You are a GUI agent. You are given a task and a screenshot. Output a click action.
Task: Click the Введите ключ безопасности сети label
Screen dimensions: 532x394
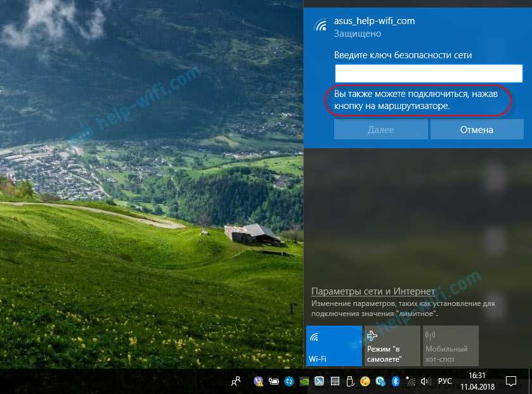[403, 55]
